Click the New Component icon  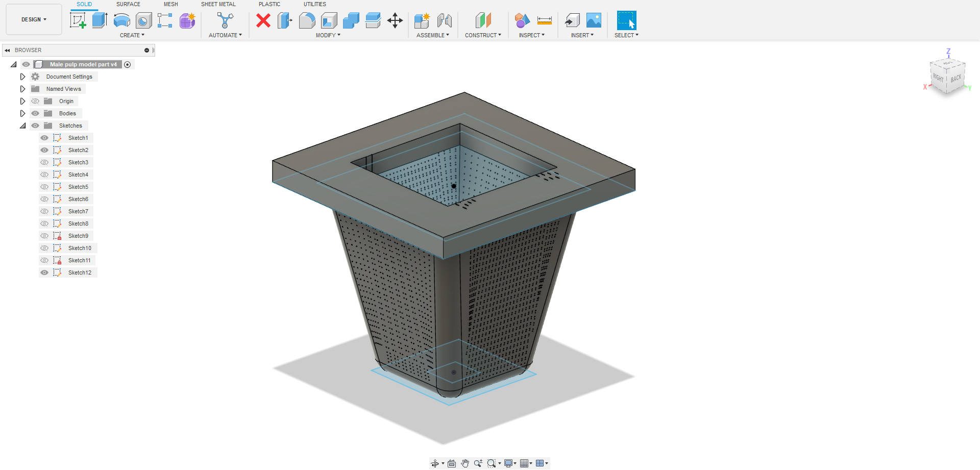coord(422,20)
